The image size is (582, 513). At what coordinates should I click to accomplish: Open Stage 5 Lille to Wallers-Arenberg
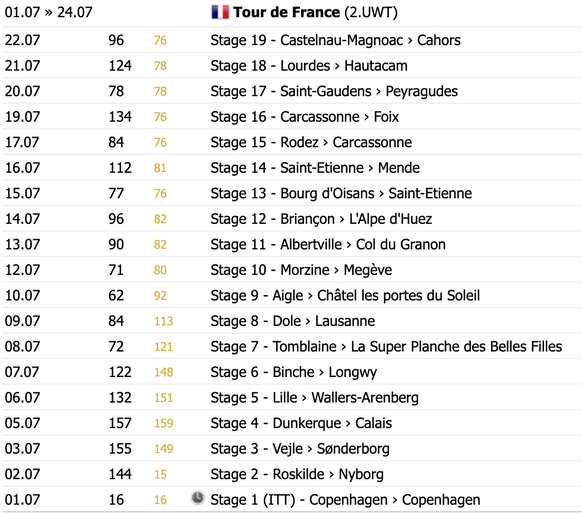click(x=314, y=398)
